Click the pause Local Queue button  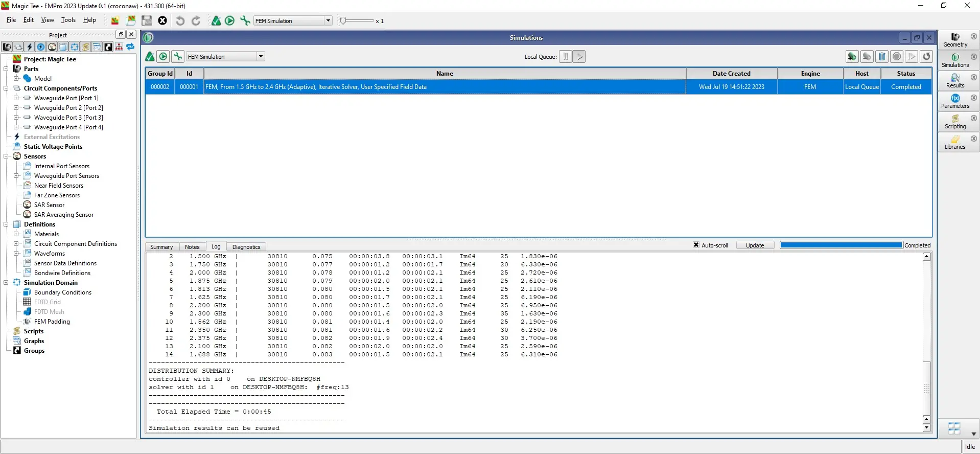pyautogui.click(x=565, y=56)
